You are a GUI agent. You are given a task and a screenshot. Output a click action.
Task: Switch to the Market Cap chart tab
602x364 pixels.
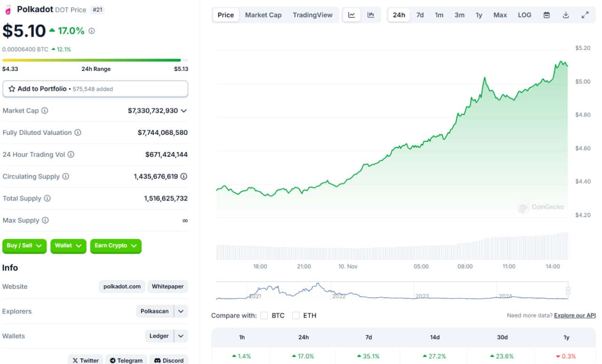point(263,15)
